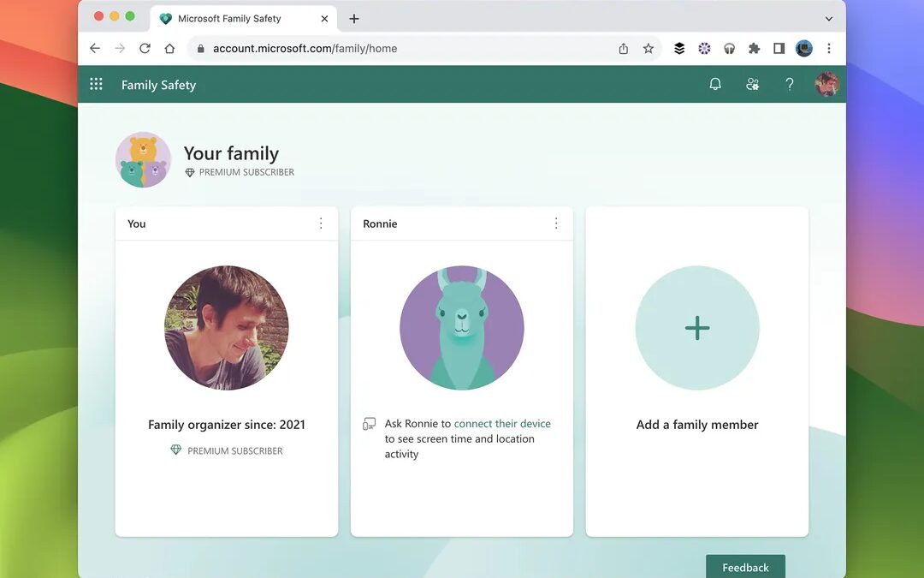Viewport: 924px width, 578px height.
Task: Open a new browser tab
Action: pos(354,19)
